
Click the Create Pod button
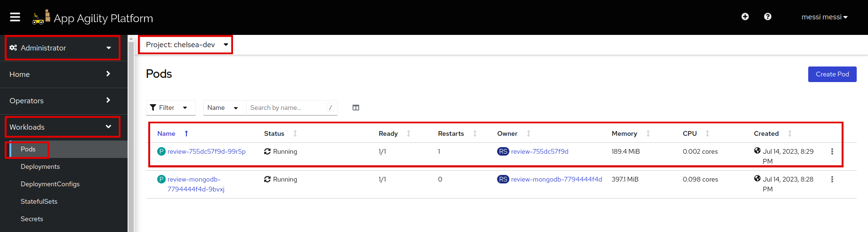[x=832, y=74]
